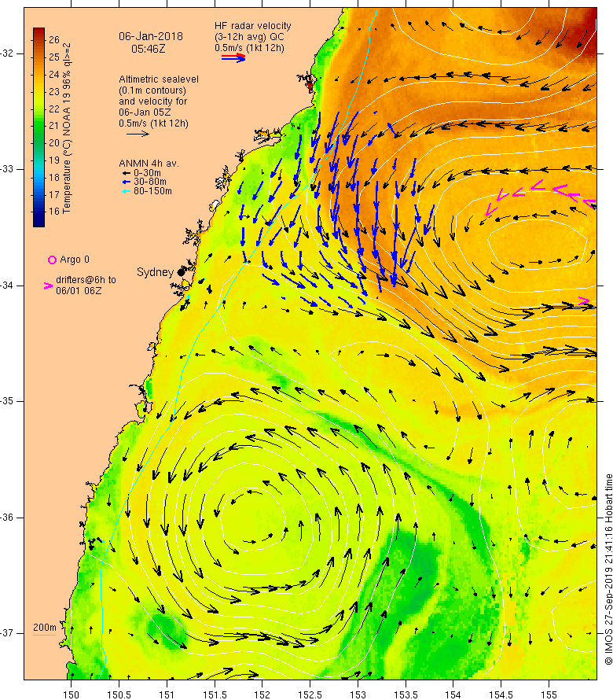
Task: Click the 152 longitude axis label
Action: 262,694
